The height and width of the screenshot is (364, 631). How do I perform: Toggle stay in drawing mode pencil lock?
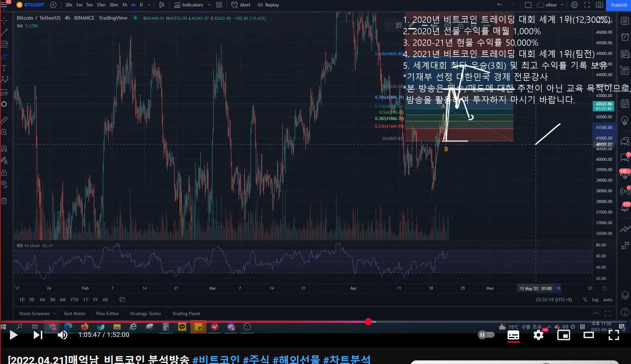4,160
